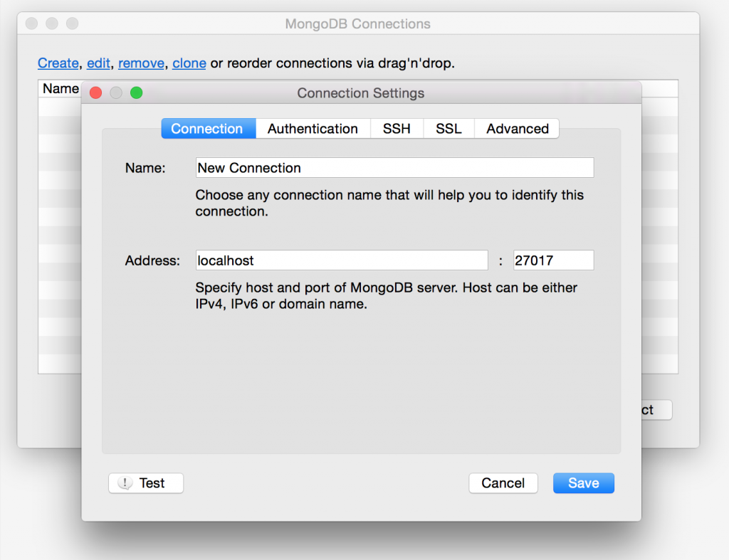The width and height of the screenshot is (729, 560).
Task: Open the SSL tab
Action: click(x=449, y=129)
